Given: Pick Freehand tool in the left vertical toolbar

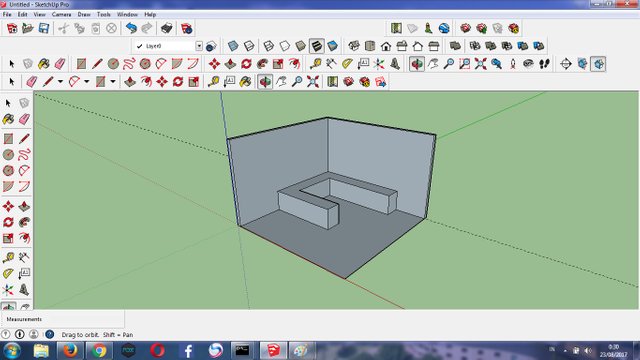Looking at the screenshot, I should point(24,155).
